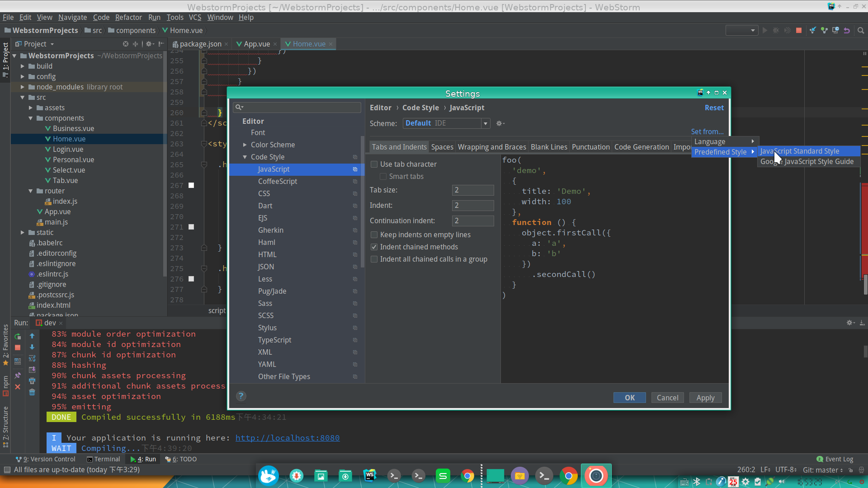The image size is (868, 488).
Task: Click the purple Revert arrow icon
Action: click(x=847, y=30)
